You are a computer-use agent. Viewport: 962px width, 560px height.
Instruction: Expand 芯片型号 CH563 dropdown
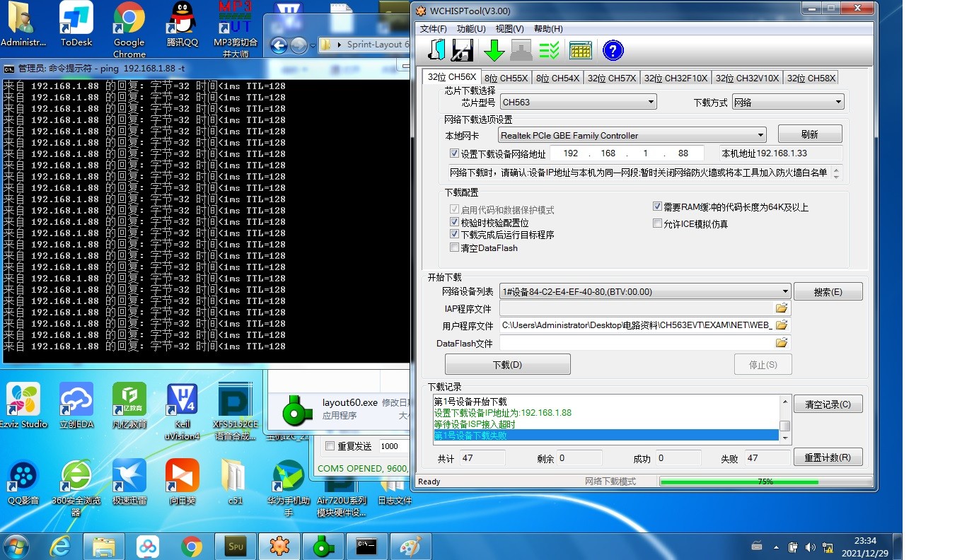651,103
